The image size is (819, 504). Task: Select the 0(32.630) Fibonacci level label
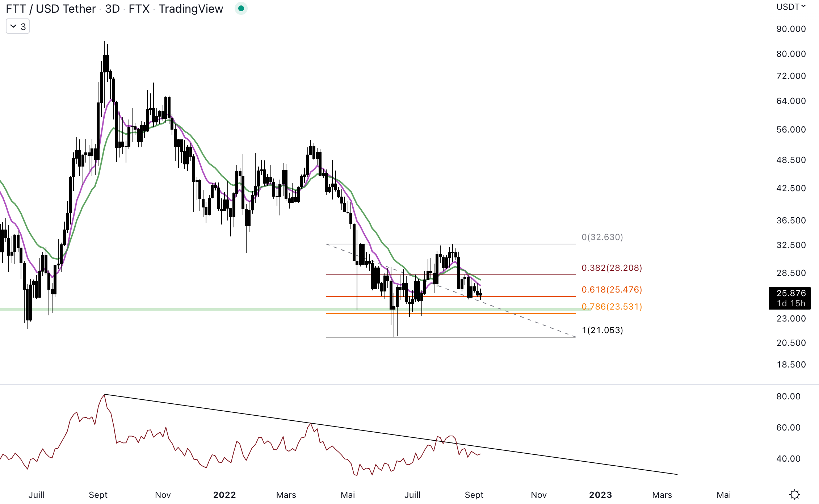[x=602, y=237]
